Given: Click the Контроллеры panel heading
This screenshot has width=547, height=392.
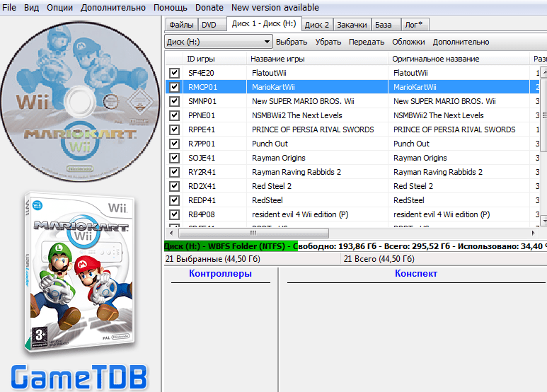Looking at the screenshot, I should tap(220, 273).
